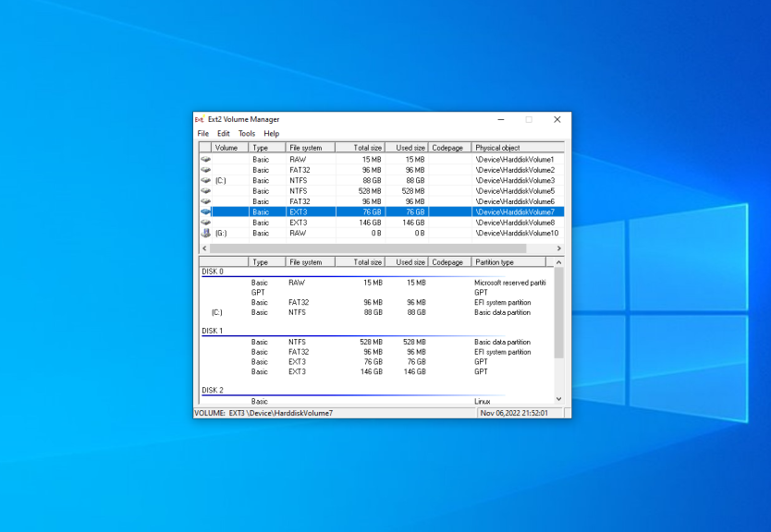
Task: Click the drive icon for HarddiskVolume1
Action: [205, 160]
